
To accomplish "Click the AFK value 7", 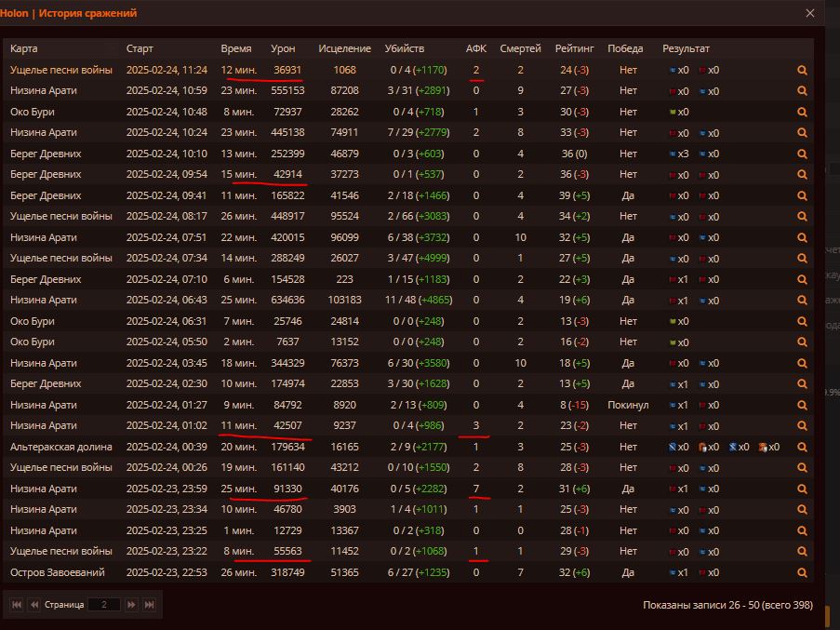I will [x=475, y=489].
